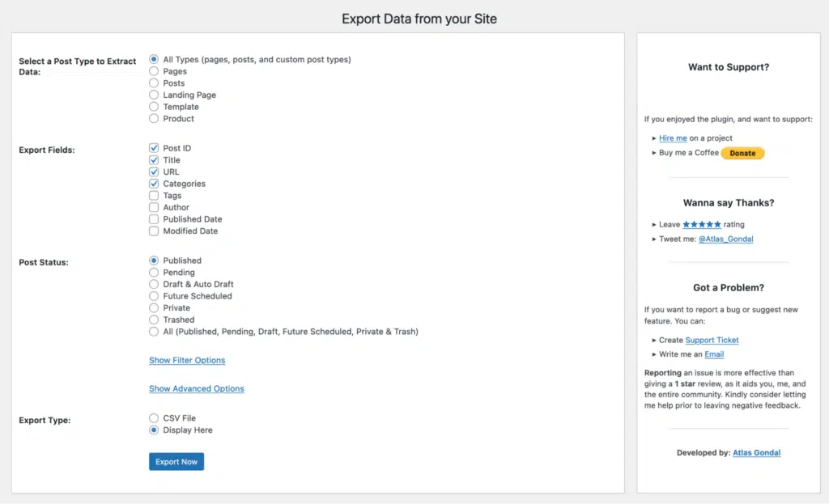Click the Wanna say Thanks? heading
This screenshot has height=504, width=829.
[729, 203]
